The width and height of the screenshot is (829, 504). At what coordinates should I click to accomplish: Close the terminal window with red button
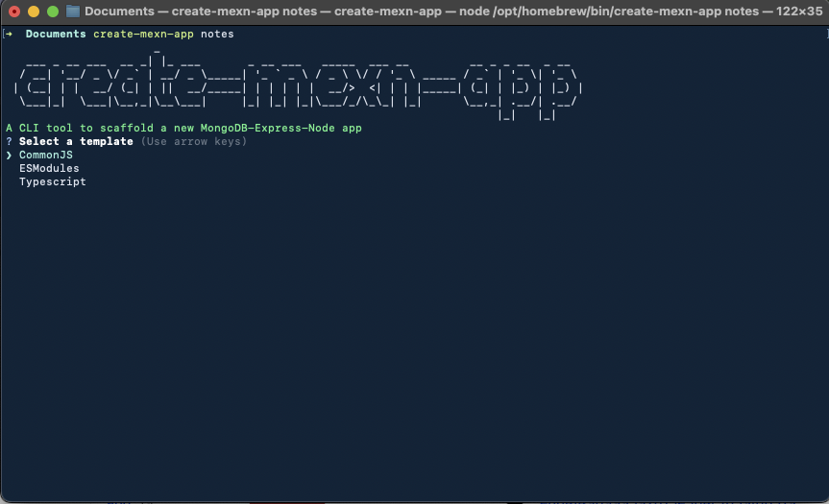pyautogui.click(x=14, y=12)
